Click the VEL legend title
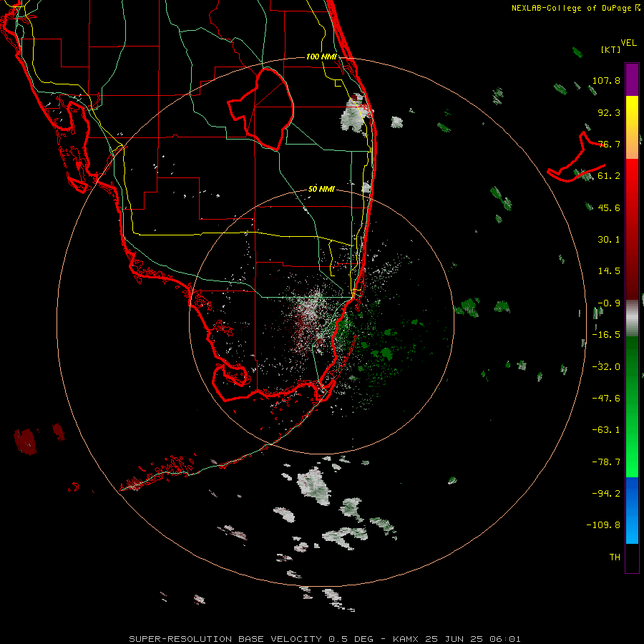644x644 pixels. pyautogui.click(x=628, y=43)
